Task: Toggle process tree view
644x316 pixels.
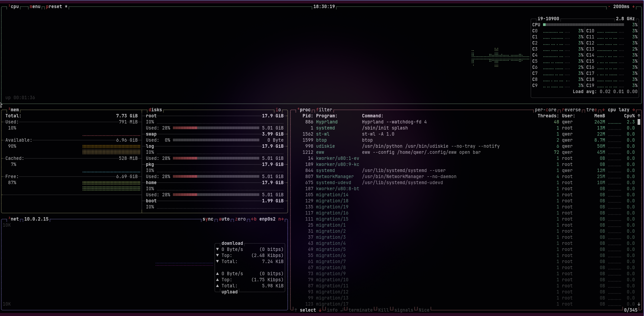Action: coord(591,110)
